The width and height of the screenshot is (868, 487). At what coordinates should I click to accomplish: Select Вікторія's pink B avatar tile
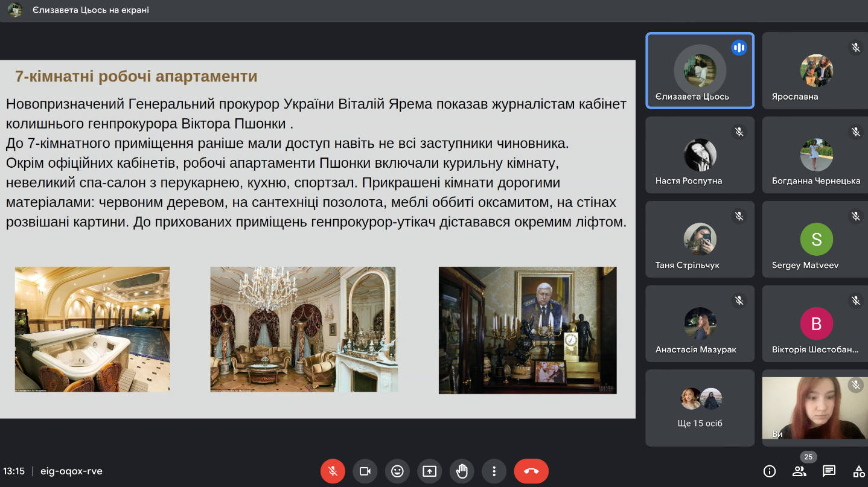tap(816, 323)
